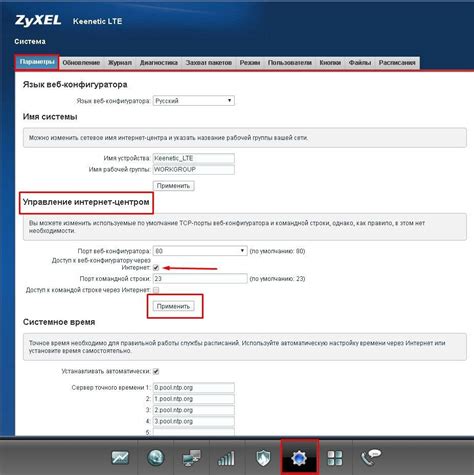Open the Пользователи tab
The height and width of the screenshot is (475, 474).
(x=290, y=63)
